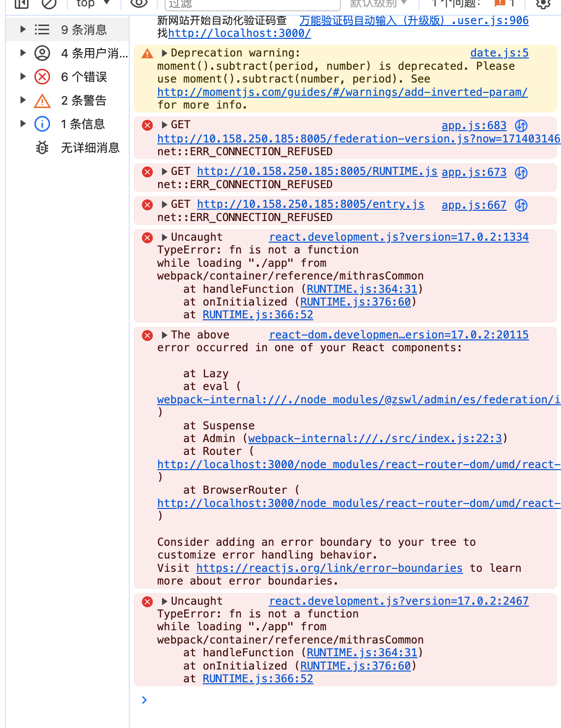Image resolution: width=561 pixels, height=728 pixels.
Task: Click the red error icon on the RUNTIME.js GET request
Action: coord(147,172)
